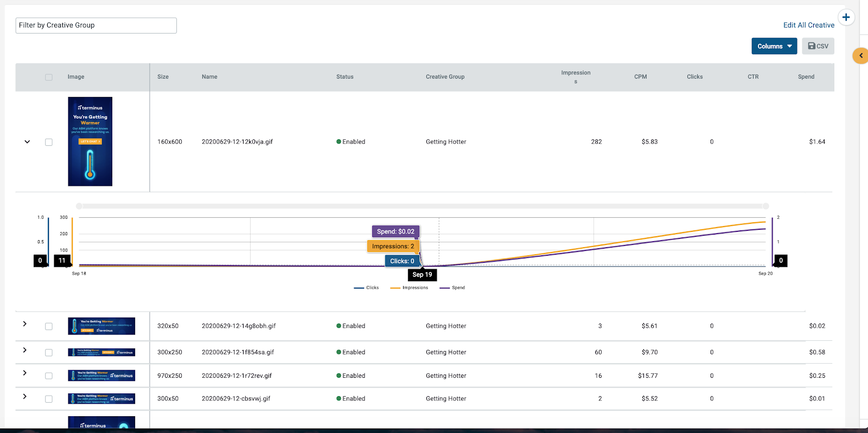Click the Clicks: 0 chart tooltip
The image size is (868, 433).
pyautogui.click(x=402, y=261)
